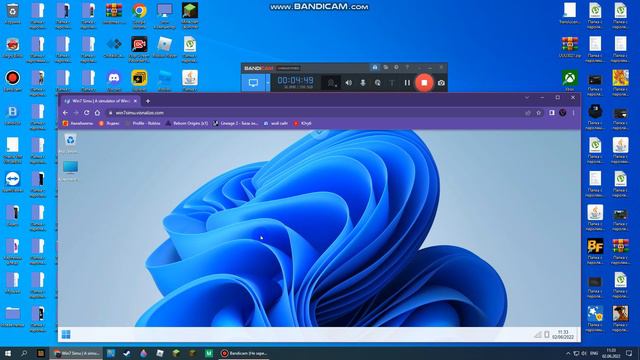Open green M app on taskbar
Image resolution: width=640 pixels, height=360 pixels.
(x=209, y=353)
